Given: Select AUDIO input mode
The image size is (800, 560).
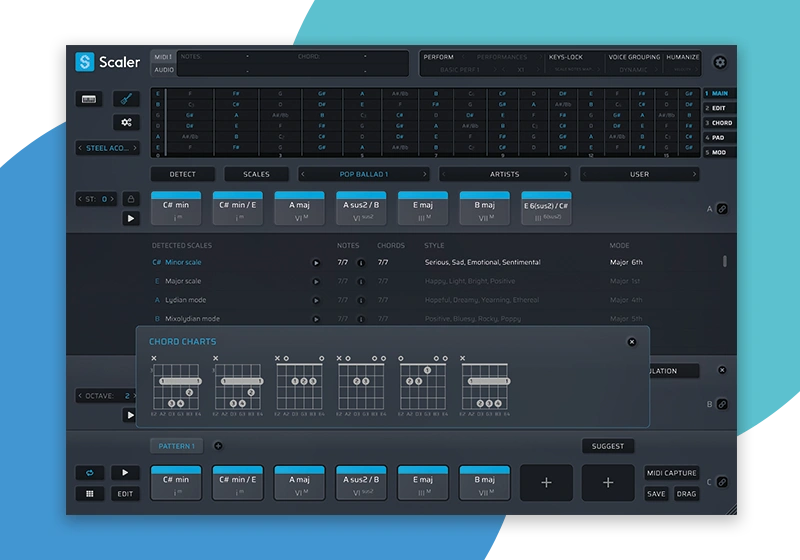Looking at the screenshot, I should (x=164, y=69).
